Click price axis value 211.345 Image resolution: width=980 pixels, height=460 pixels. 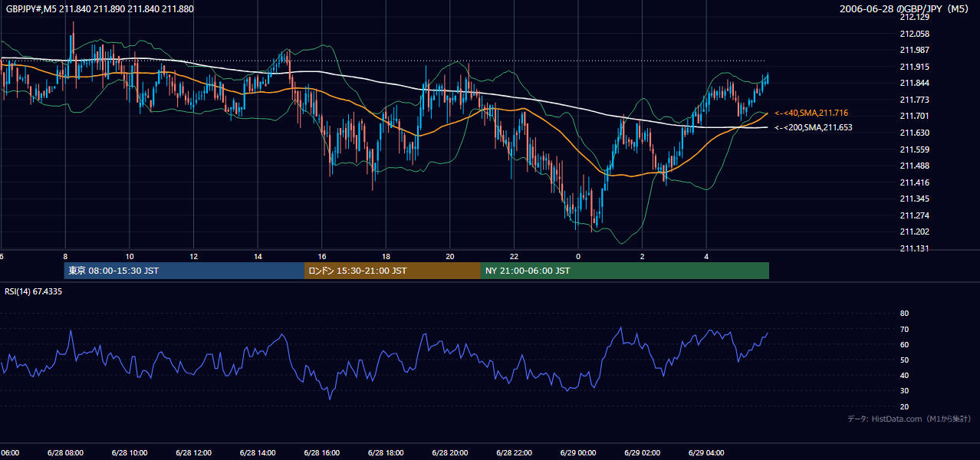pos(914,199)
